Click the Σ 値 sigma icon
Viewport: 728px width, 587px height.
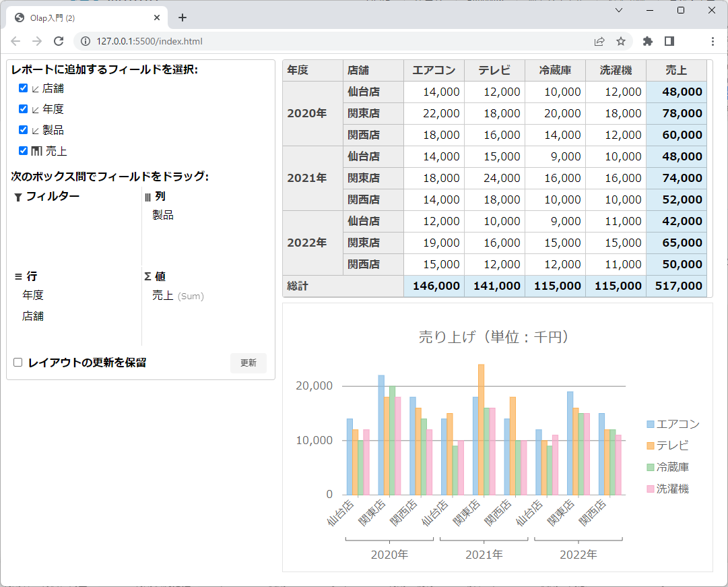(x=147, y=277)
